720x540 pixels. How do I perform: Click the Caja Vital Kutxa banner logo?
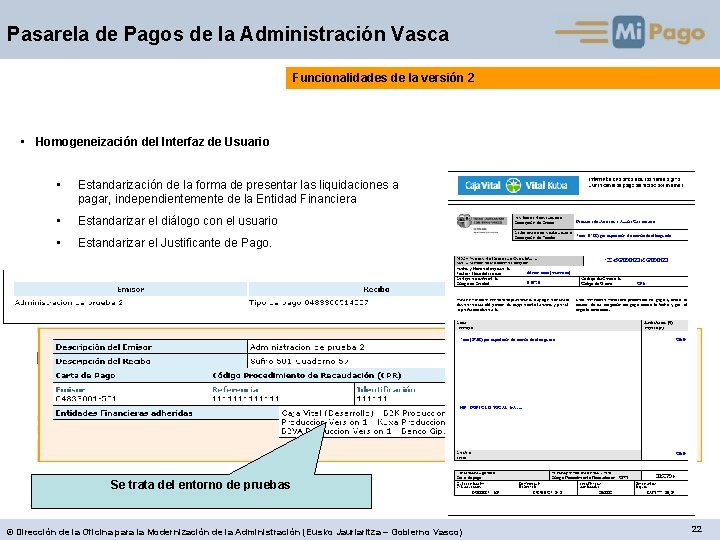pos(518,186)
